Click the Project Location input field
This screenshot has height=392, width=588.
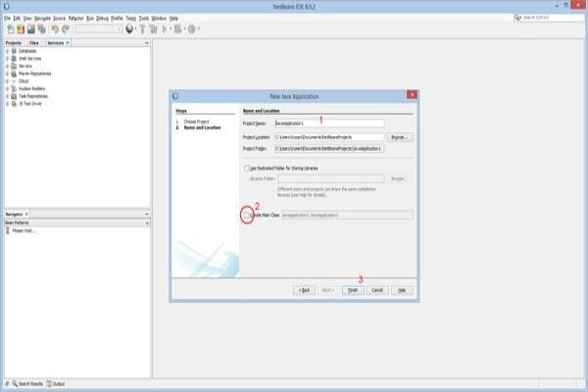pyautogui.click(x=329, y=137)
